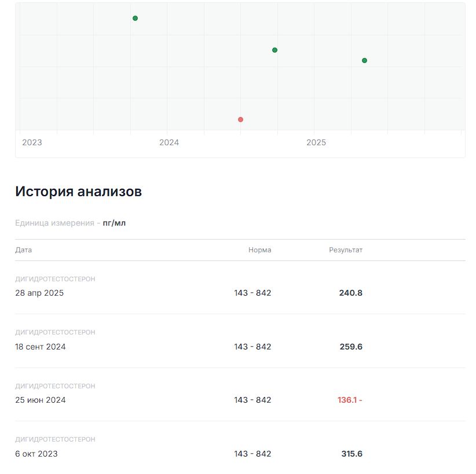Click 'Дигидротестостерон' label above 6 окт 2023
This screenshot has height=474, width=476.
pos(55,439)
